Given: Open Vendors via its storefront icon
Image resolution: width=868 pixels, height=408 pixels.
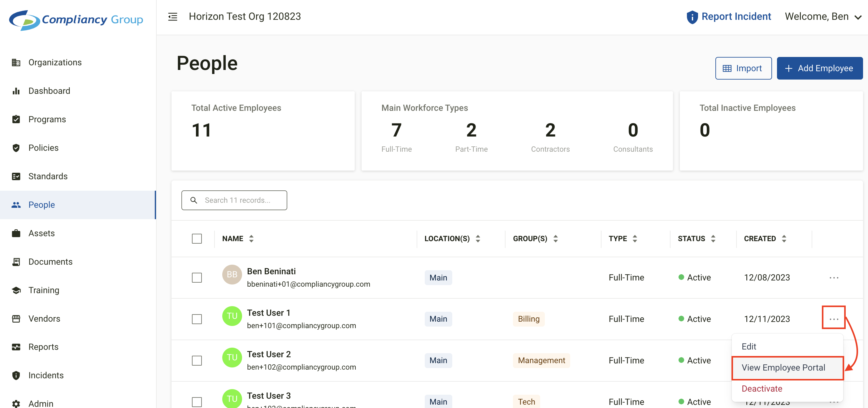Looking at the screenshot, I should 16,318.
